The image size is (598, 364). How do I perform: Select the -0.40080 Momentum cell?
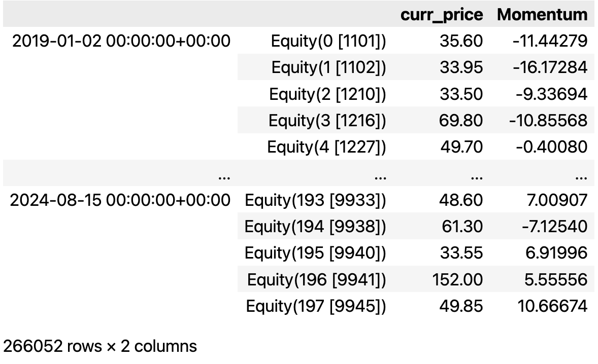pyautogui.click(x=551, y=147)
